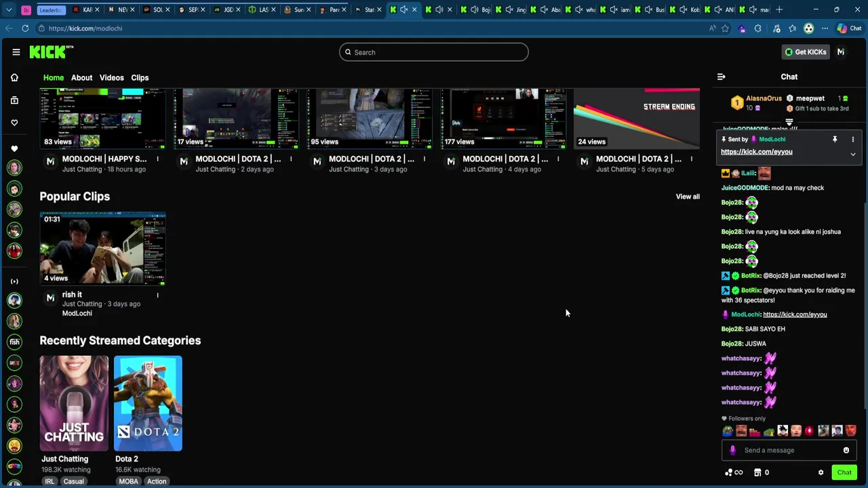Open channel points icon with infinity symbol
The image size is (868, 488).
734,472
